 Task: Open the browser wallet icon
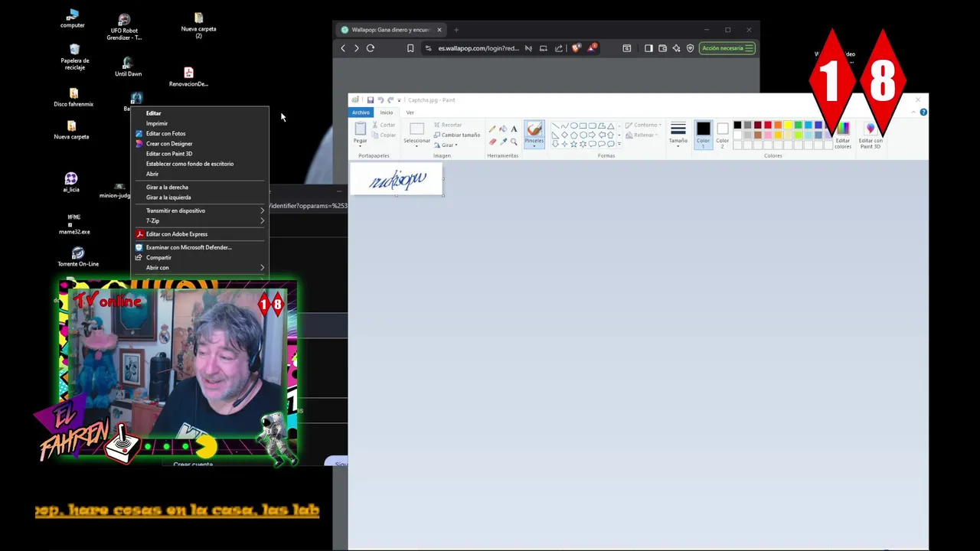[x=662, y=48]
